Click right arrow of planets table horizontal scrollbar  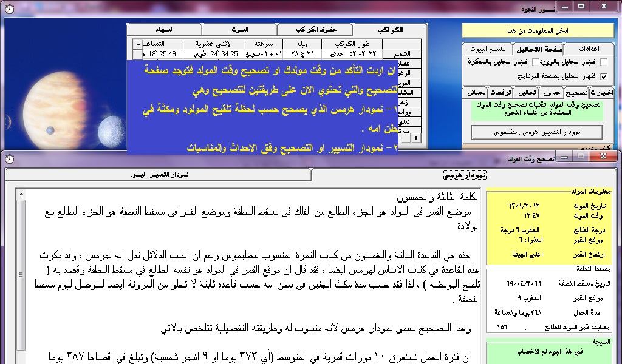(x=417, y=138)
